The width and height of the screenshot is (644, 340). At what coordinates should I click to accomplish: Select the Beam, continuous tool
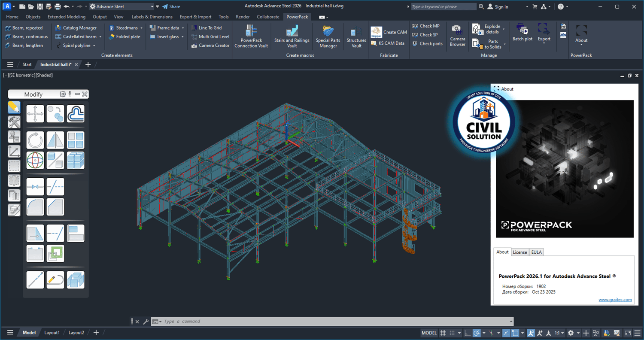[x=27, y=36]
